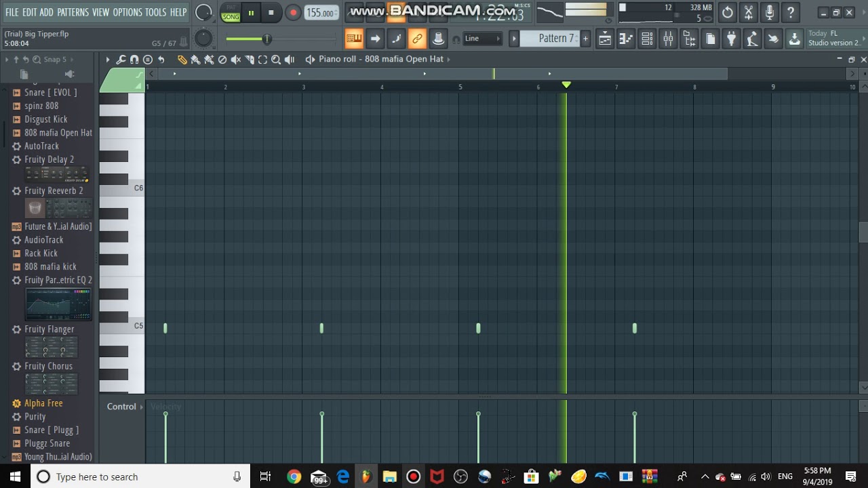Open the PATTERNS menu
Screen dimensions: 868x488
tap(73, 12)
